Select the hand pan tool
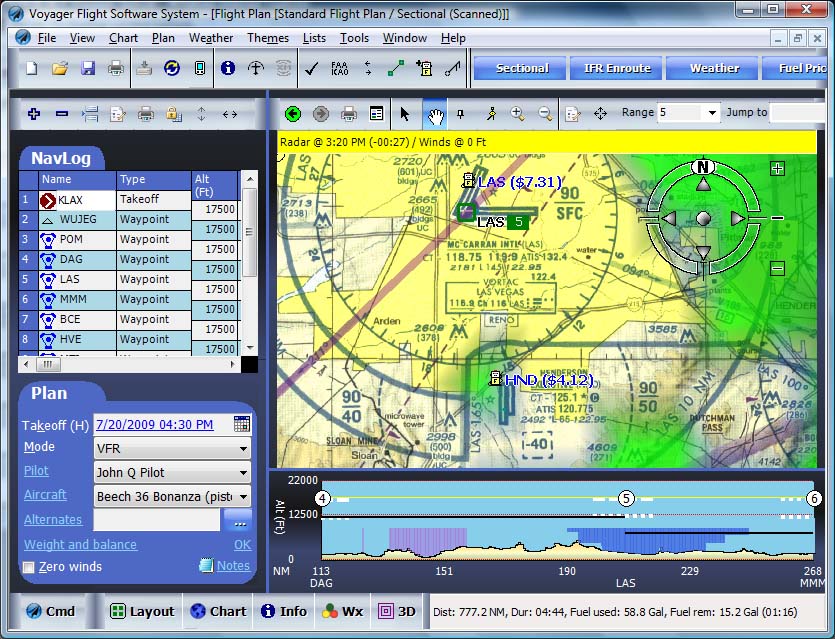835x639 pixels. 436,114
